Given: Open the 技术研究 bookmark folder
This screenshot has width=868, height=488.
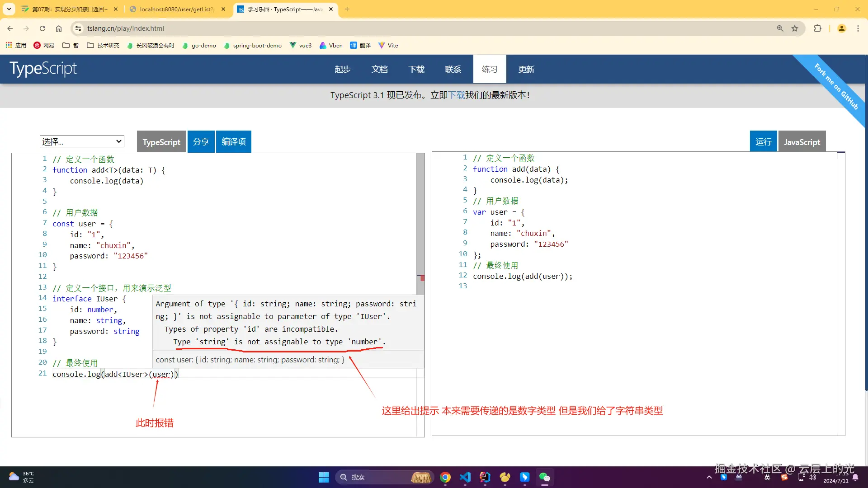Looking at the screenshot, I should pyautogui.click(x=103, y=45).
